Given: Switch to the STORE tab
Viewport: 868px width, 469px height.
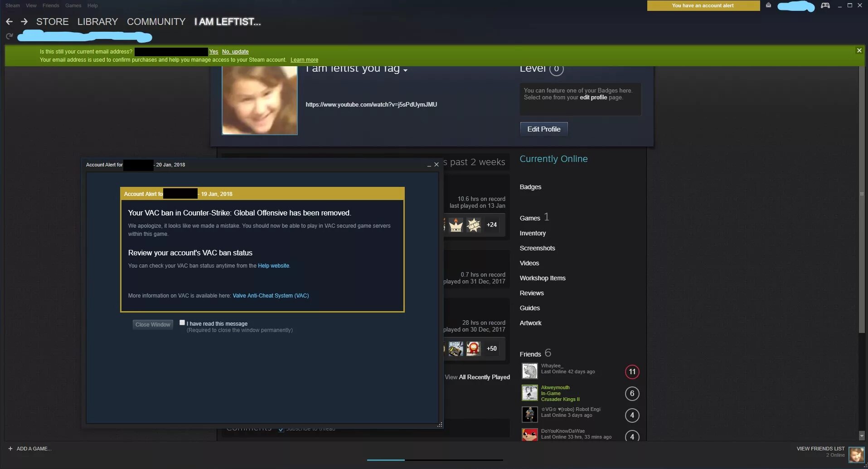Looking at the screenshot, I should tap(53, 22).
